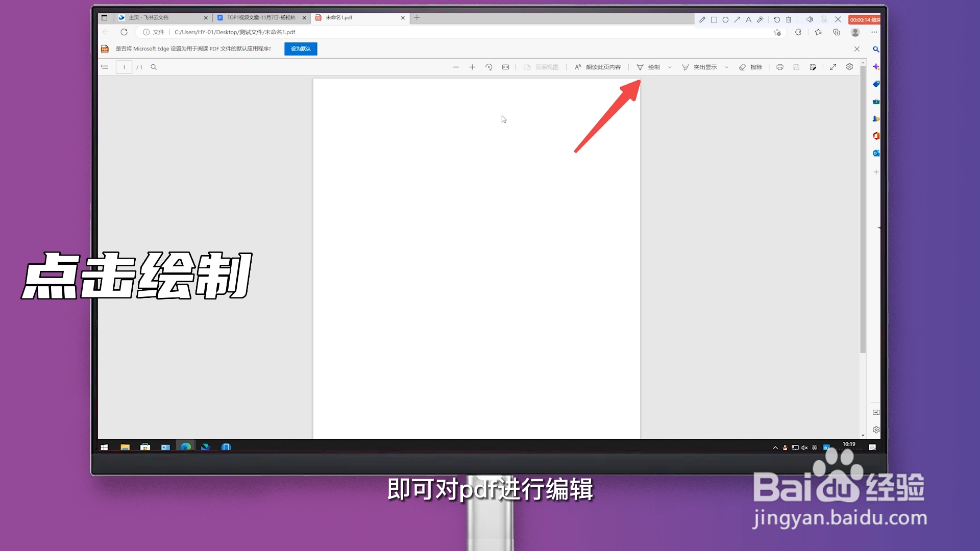Image resolution: width=980 pixels, height=551 pixels.
Task: Open the 突出显示 highlighter dropdown
Action: coord(727,67)
